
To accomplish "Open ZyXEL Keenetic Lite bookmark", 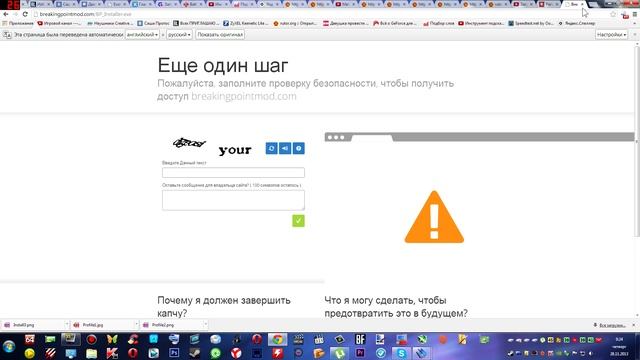I will (245, 23).
